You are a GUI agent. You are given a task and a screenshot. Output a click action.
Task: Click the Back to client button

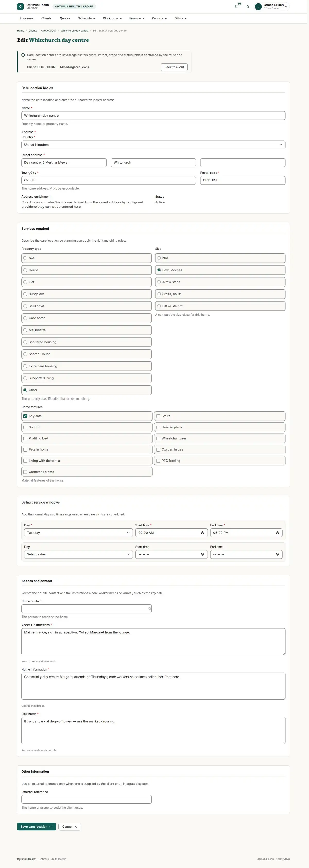click(x=174, y=67)
